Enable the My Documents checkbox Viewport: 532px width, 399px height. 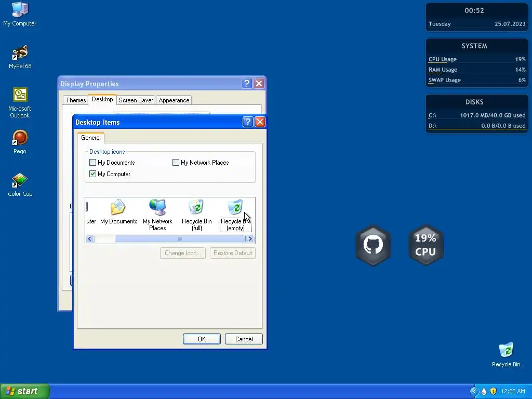pos(92,163)
